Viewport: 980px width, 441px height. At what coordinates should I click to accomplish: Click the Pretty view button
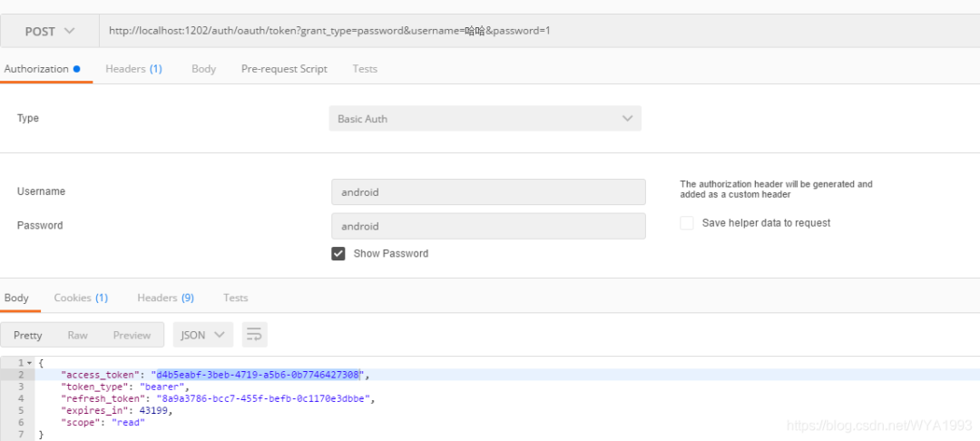point(28,335)
